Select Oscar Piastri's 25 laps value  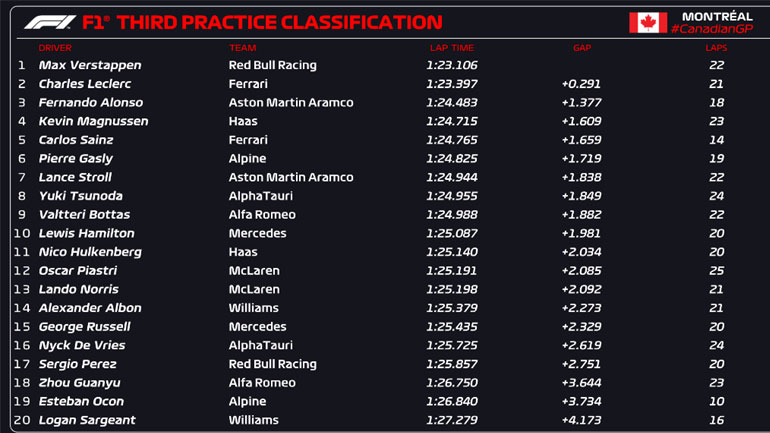pyautogui.click(x=716, y=270)
